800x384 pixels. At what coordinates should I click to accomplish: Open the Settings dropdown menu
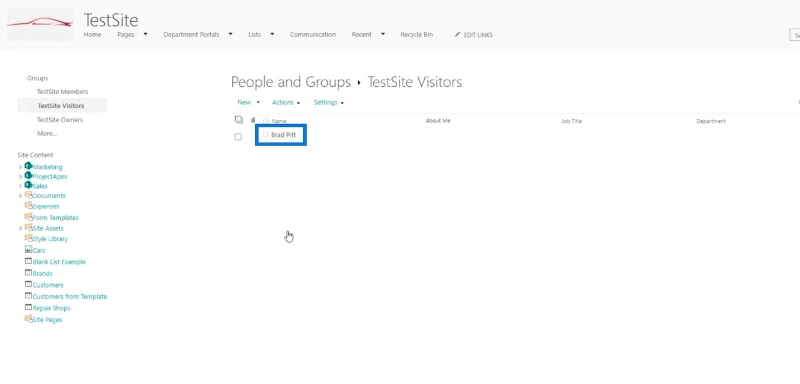click(329, 103)
